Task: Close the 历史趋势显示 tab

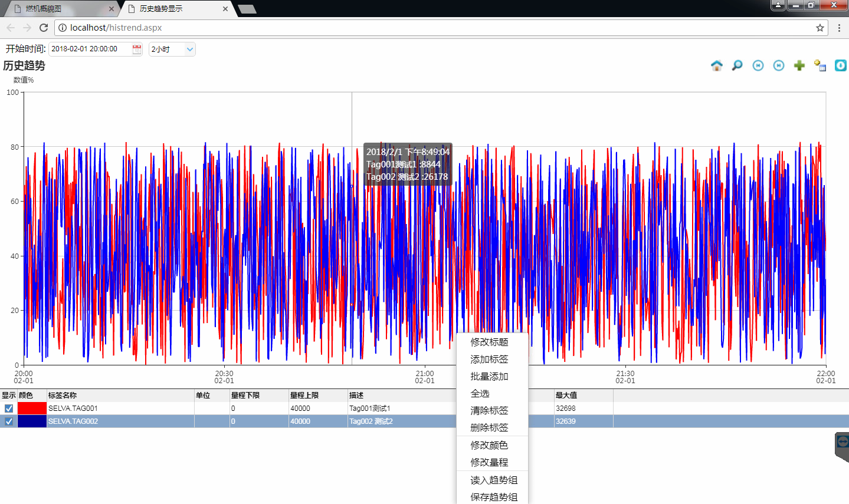Action: [225, 9]
